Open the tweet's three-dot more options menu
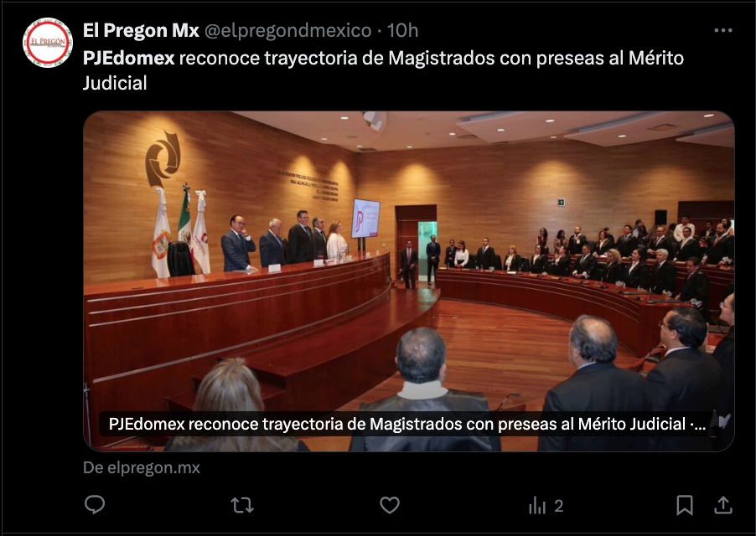Viewport: 756px width, 536px height. [722, 30]
